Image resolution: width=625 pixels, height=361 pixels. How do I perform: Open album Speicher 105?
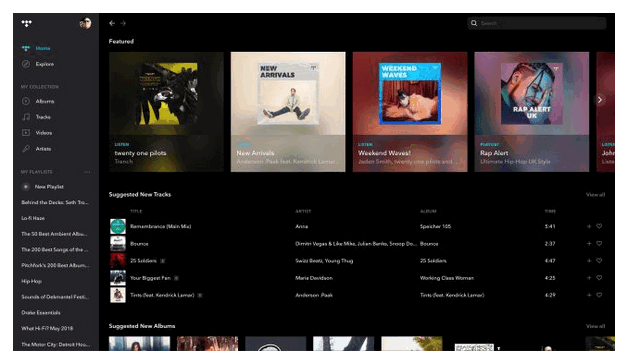[435, 226]
